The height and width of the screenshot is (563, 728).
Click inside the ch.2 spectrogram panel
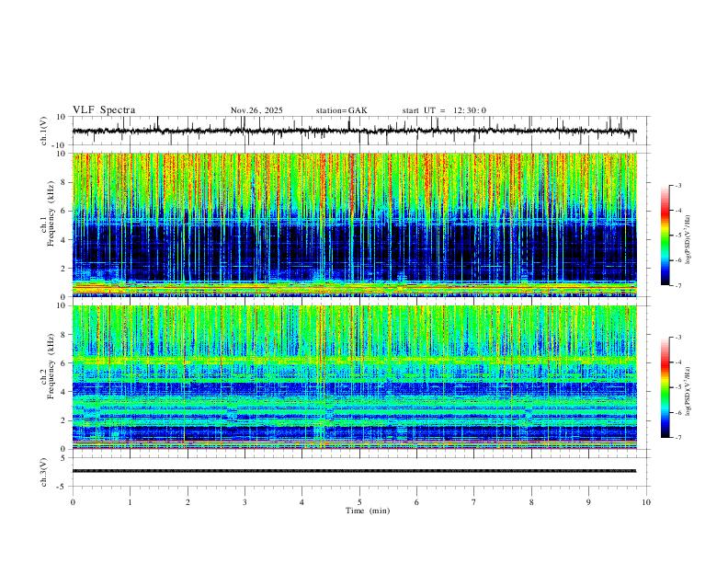click(x=354, y=377)
